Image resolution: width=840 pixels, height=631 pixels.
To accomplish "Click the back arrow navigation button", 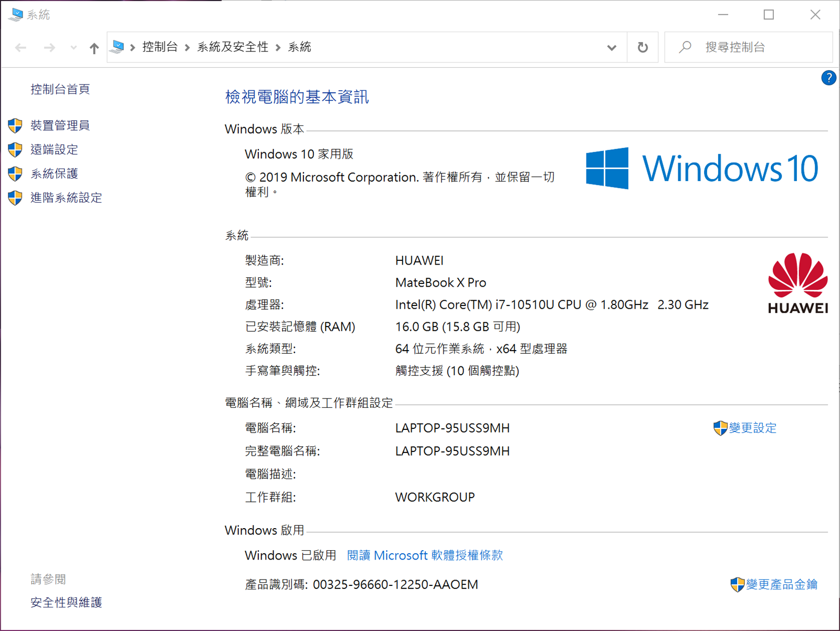I will pyautogui.click(x=21, y=48).
